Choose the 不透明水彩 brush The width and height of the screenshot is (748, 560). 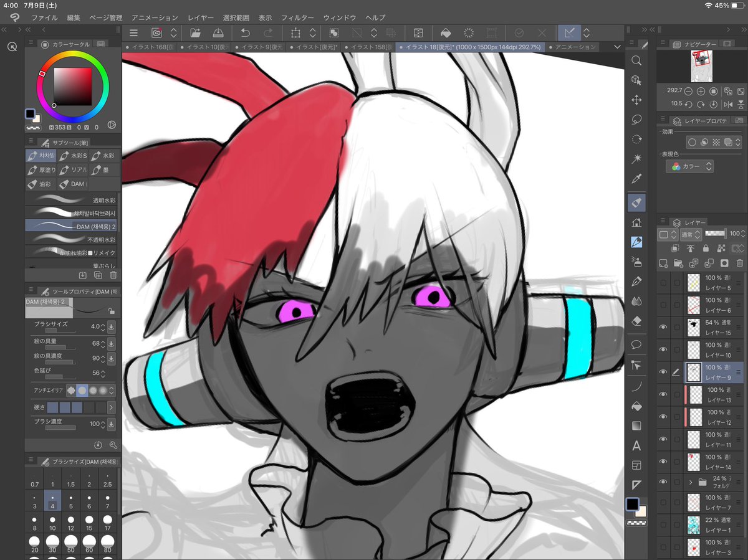coord(71,239)
